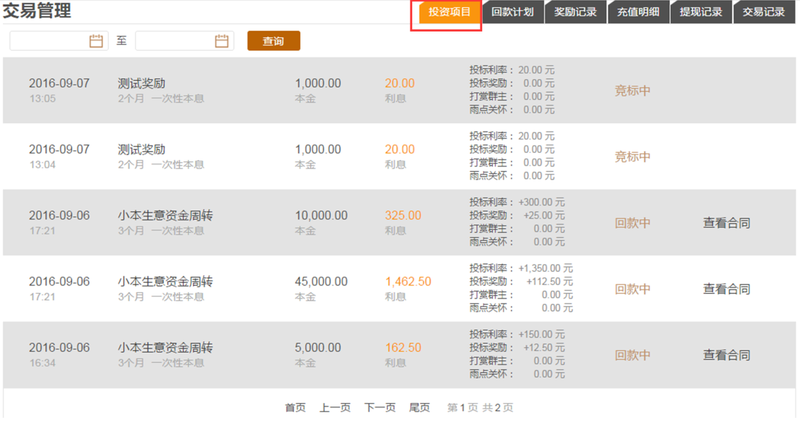This screenshot has height=423, width=800.
Task: Switch to the 投资项目 tab
Action: pyautogui.click(x=449, y=13)
